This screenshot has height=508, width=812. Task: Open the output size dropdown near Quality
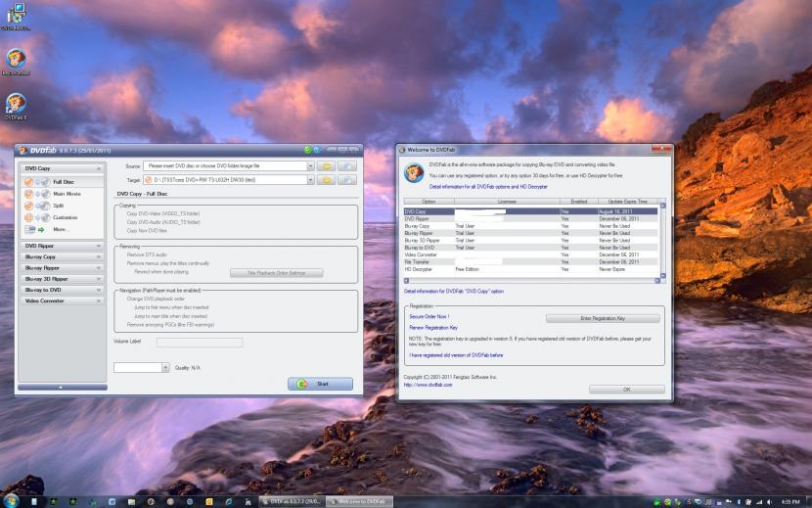click(x=164, y=367)
